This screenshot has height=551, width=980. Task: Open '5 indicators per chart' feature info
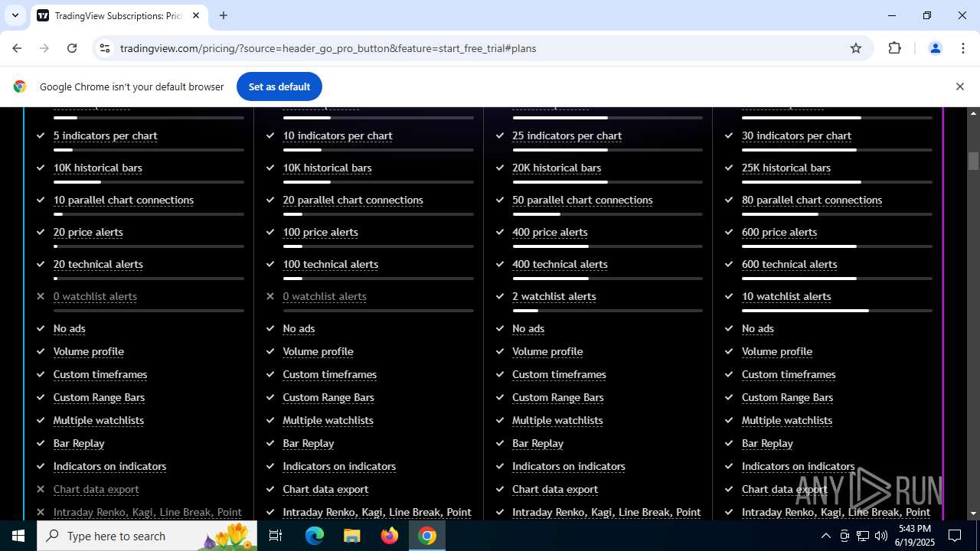tap(105, 135)
